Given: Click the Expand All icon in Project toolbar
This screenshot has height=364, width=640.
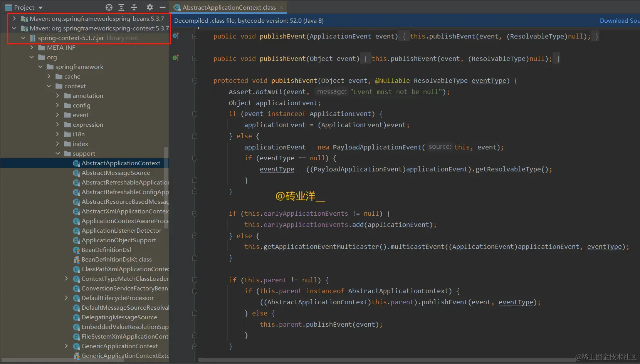Looking at the screenshot, I should [121, 7].
